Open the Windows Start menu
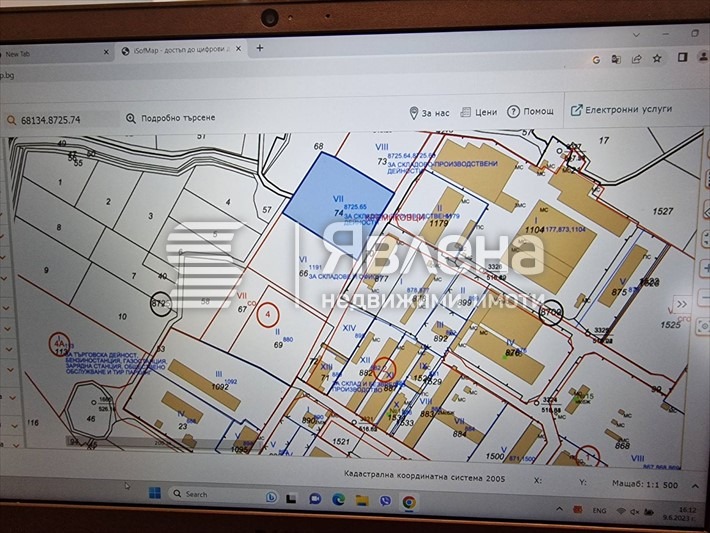Image resolution: width=710 pixels, height=533 pixels. click(155, 493)
